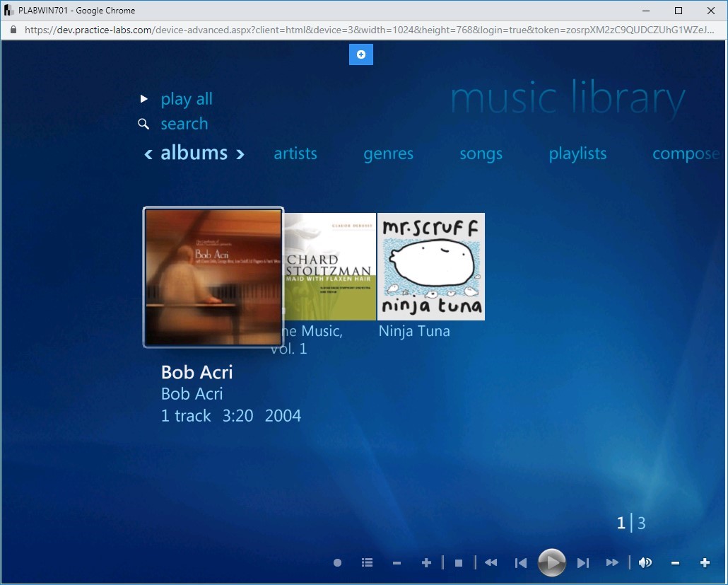
Task: Start playback with the round play button
Action: click(x=551, y=562)
